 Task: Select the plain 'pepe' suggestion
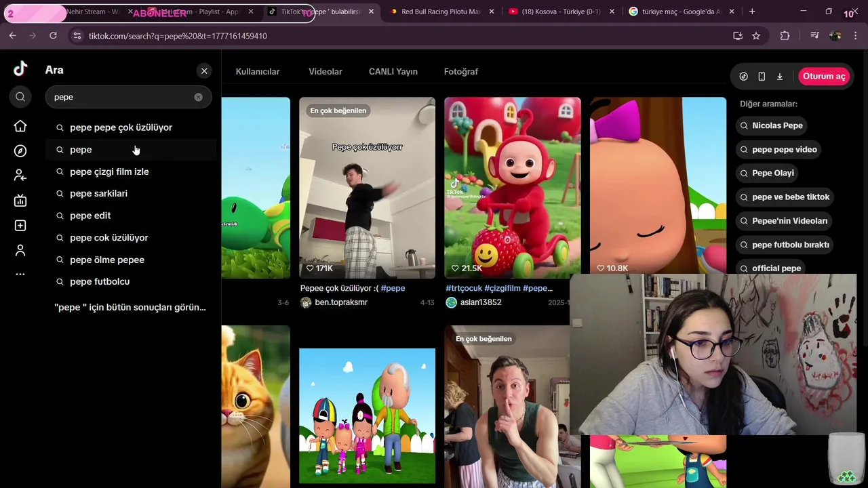131,150
